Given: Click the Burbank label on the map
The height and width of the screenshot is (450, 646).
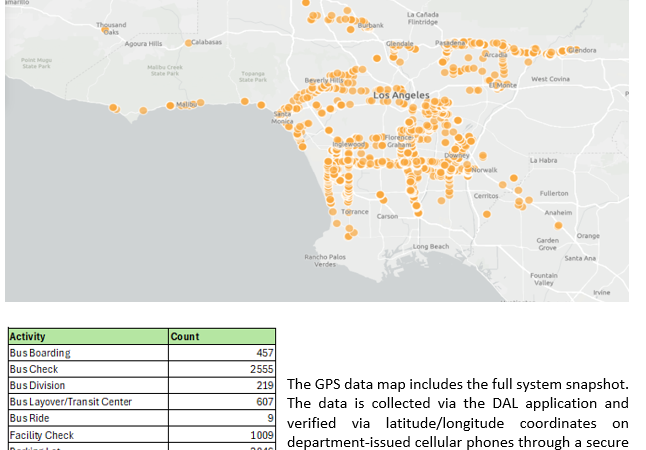Looking at the screenshot, I should (x=370, y=24).
